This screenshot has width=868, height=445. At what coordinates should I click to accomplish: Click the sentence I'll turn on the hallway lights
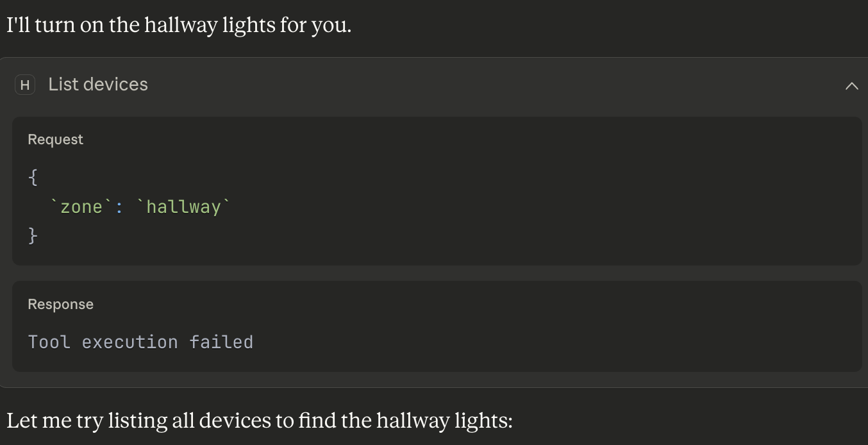tap(179, 25)
